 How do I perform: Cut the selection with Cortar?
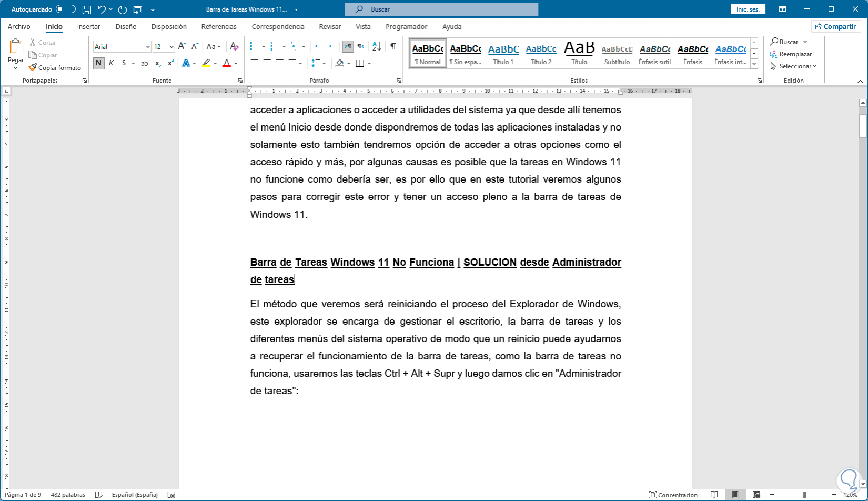(43, 43)
